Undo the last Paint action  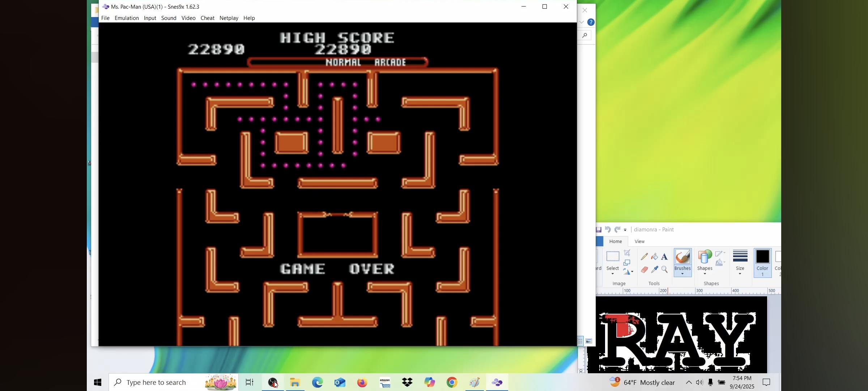pos(608,230)
